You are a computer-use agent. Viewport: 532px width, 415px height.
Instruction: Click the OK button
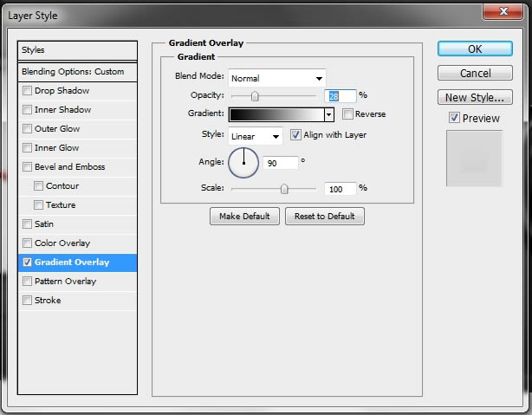[475, 49]
